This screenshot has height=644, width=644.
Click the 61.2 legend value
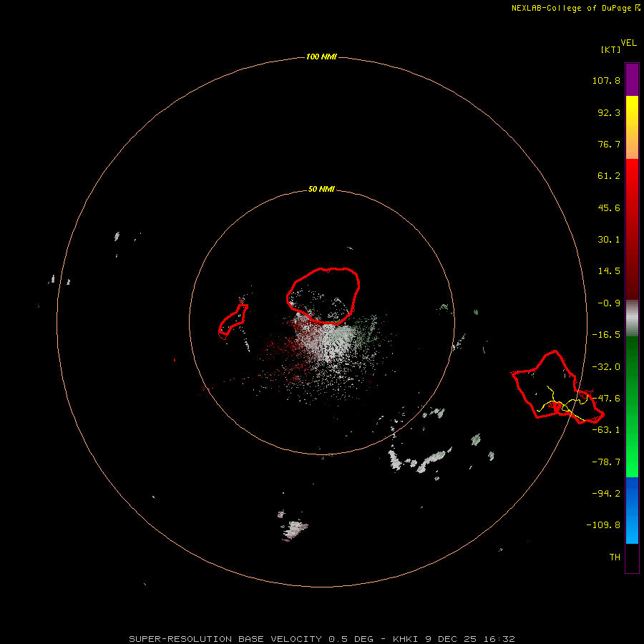click(609, 176)
